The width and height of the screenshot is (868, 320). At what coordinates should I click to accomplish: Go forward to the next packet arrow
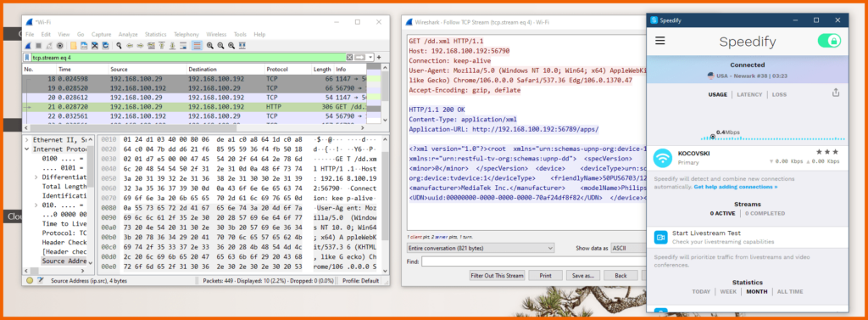point(140,46)
